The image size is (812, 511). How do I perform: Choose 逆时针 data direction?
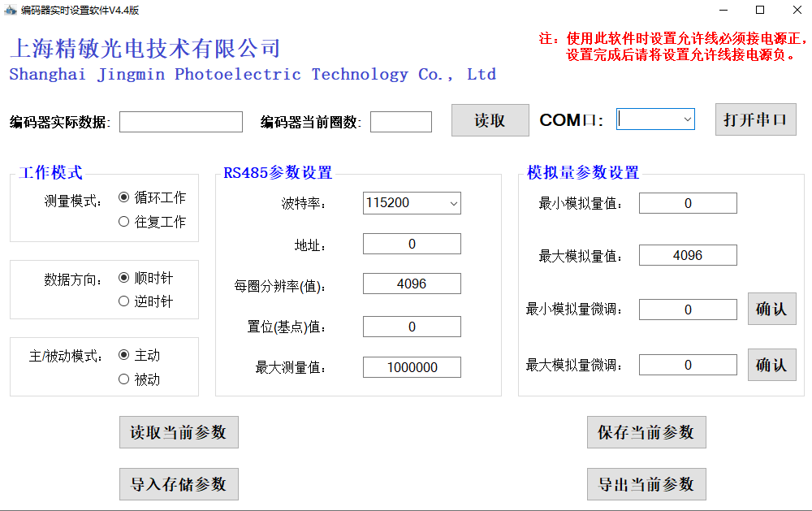pyautogui.click(x=124, y=301)
